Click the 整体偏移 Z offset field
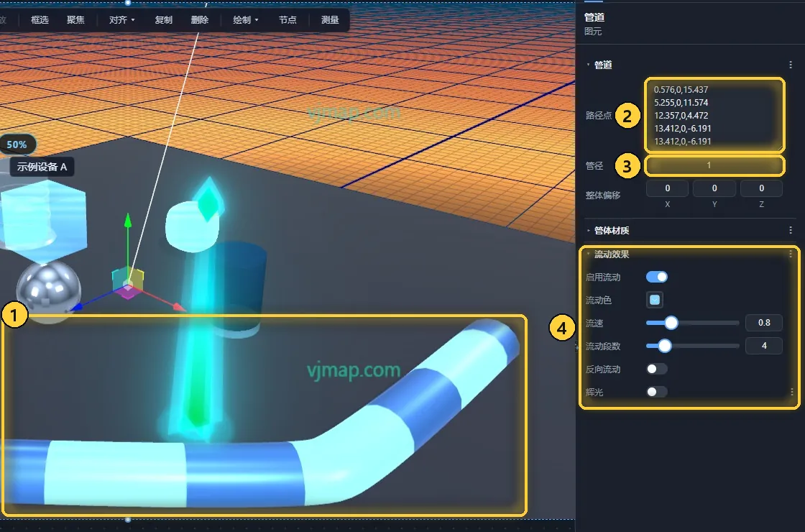The height and width of the screenshot is (532, 805). click(761, 188)
